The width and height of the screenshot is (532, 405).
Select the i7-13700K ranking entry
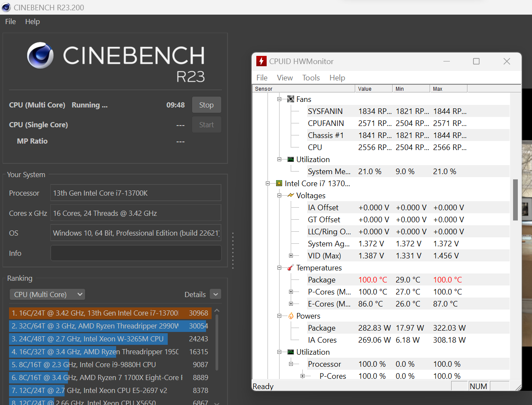coord(110,313)
